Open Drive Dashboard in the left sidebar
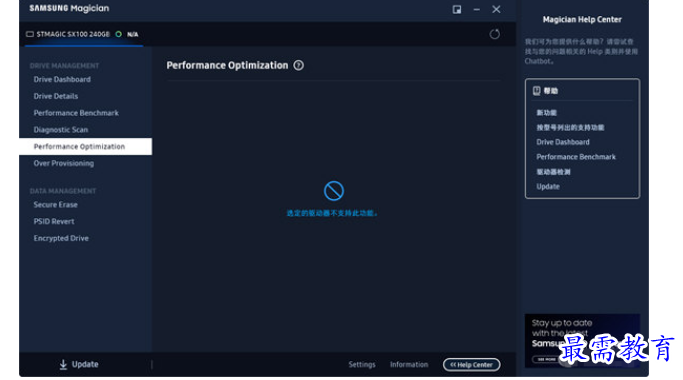683x380 pixels. [x=62, y=79]
